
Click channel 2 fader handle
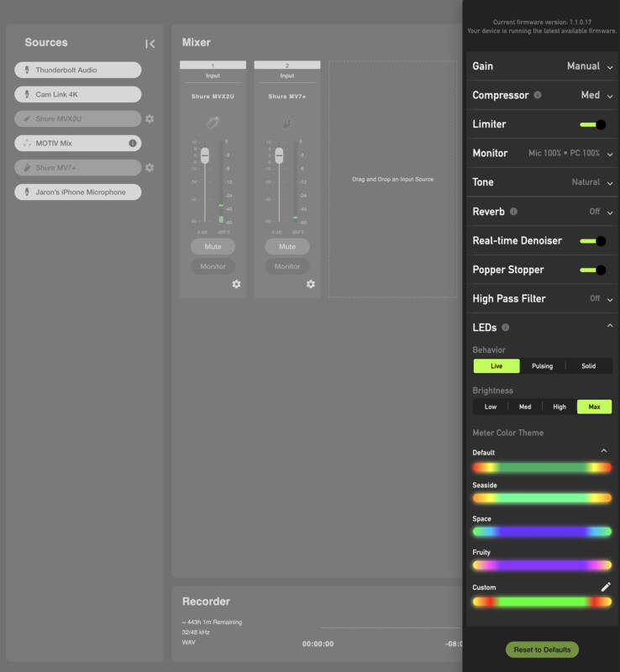point(279,155)
